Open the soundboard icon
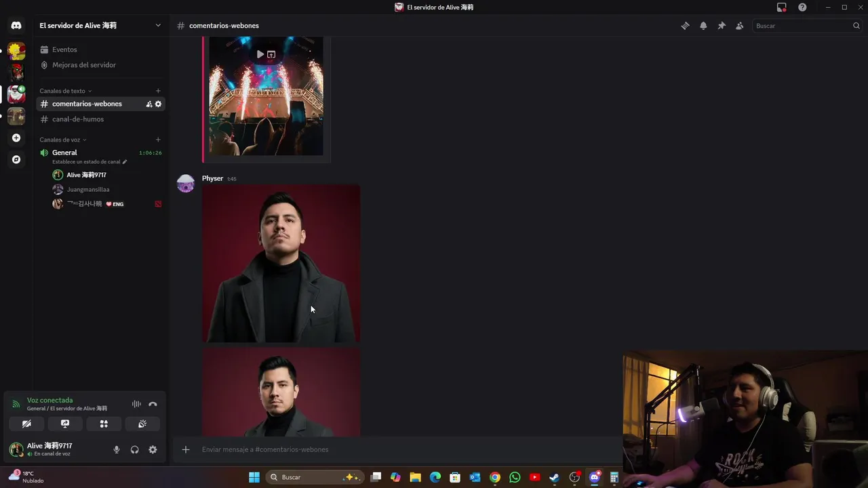 [142, 424]
